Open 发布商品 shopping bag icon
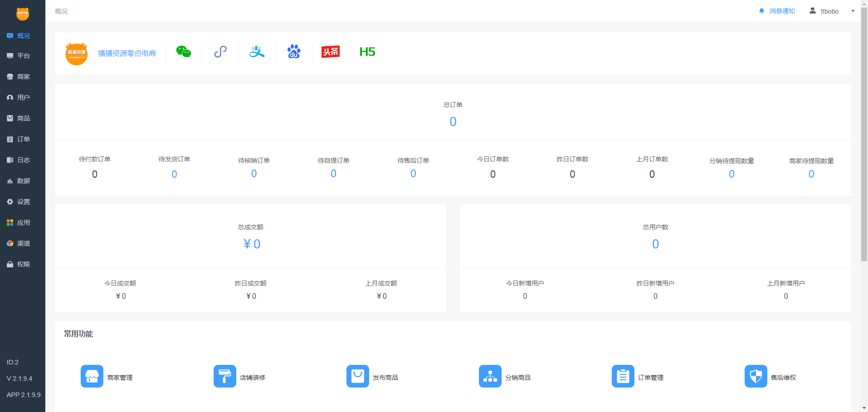This screenshot has width=868, height=412. [358, 376]
